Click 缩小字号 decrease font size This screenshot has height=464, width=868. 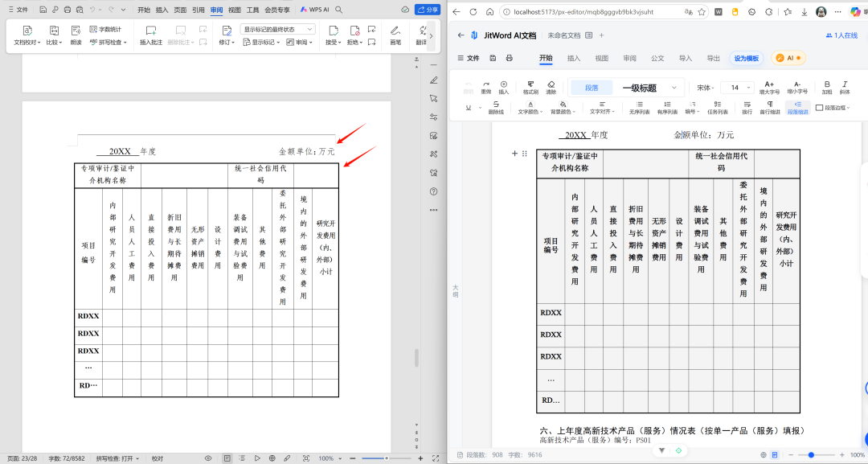797,88
